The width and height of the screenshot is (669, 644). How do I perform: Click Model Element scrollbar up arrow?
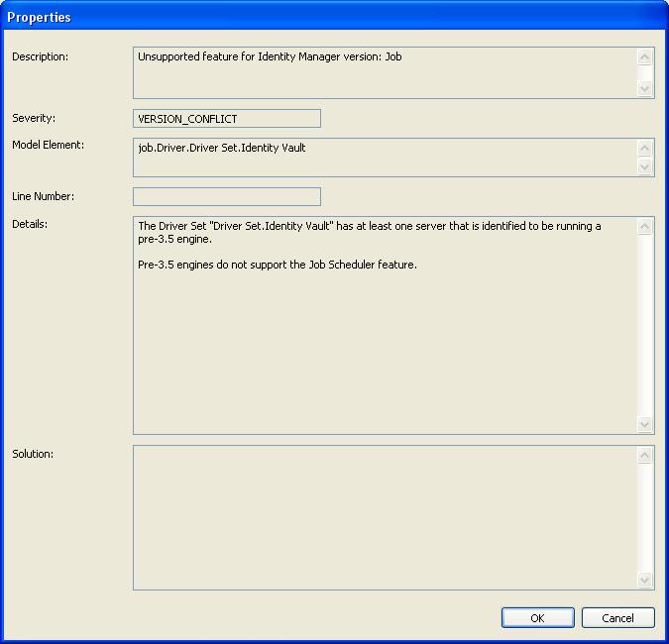coord(644,148)
